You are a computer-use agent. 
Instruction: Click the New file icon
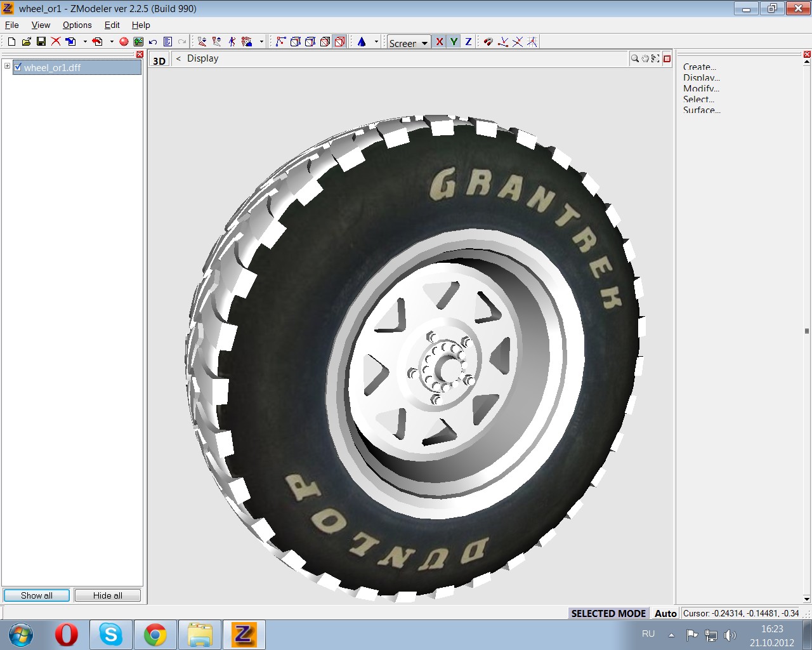coord(11,42)
